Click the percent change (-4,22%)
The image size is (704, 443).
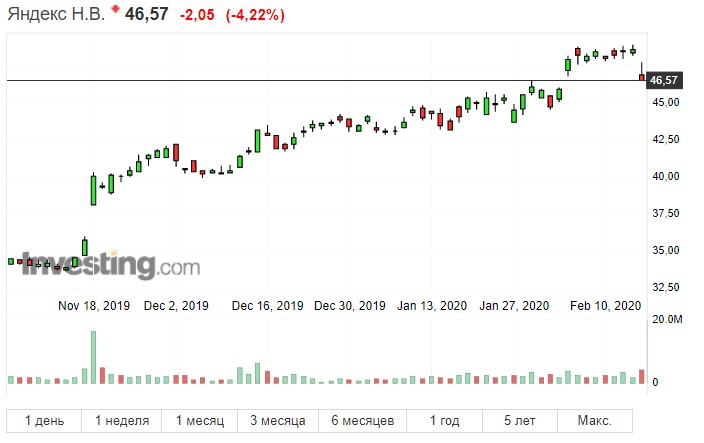coord(255,15)
